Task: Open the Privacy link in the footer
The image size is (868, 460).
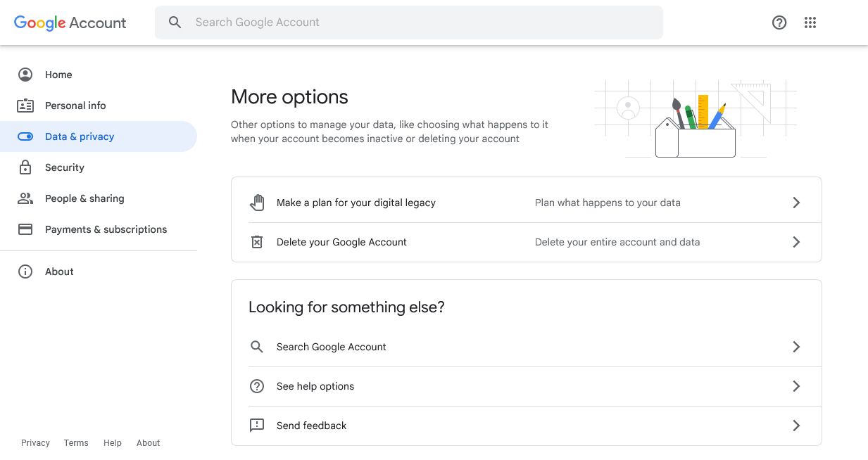Action: coord(35,442)
